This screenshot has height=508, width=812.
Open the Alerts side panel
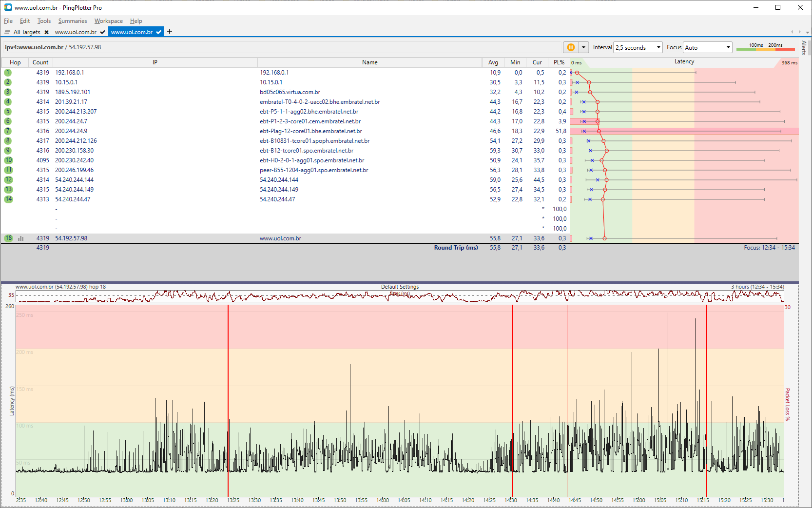pyautogui.click(x=804, y=47)
